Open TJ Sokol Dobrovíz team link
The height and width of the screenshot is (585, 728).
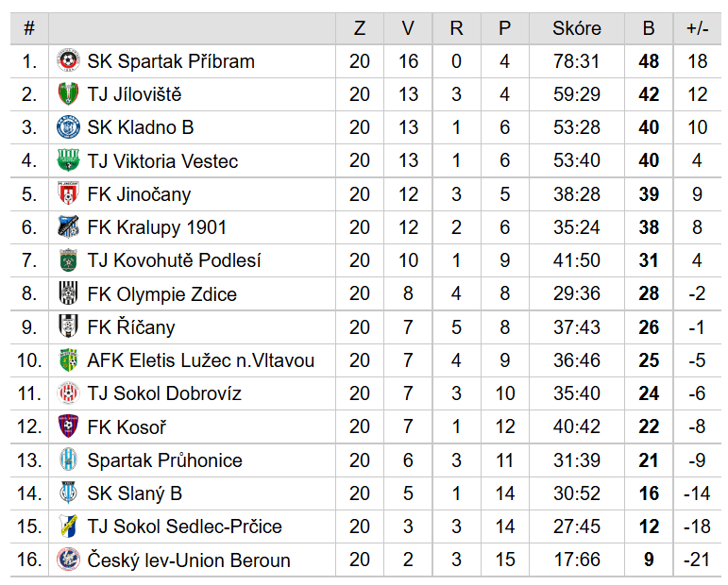coord(164,393)
